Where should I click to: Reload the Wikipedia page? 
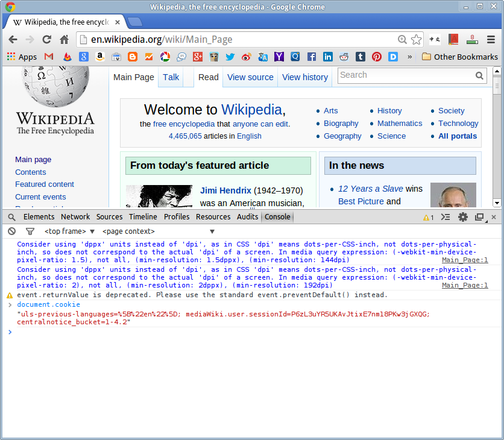tap(47, 40)
